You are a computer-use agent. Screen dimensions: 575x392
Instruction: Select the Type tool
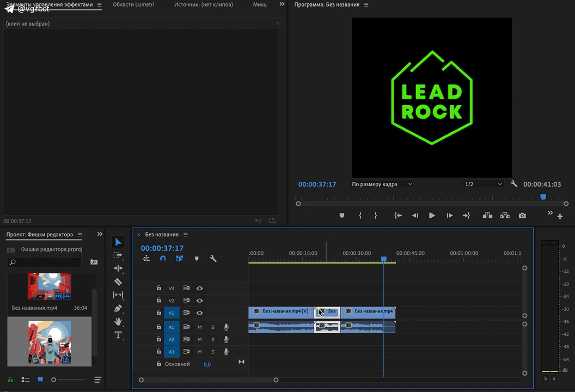118,335
